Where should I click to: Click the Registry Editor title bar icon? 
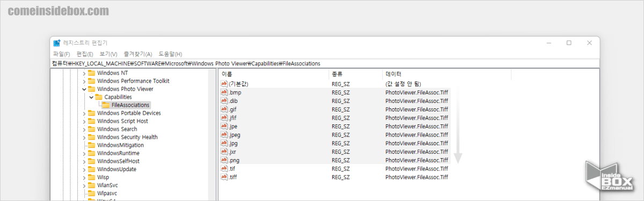tap(57, 43)
